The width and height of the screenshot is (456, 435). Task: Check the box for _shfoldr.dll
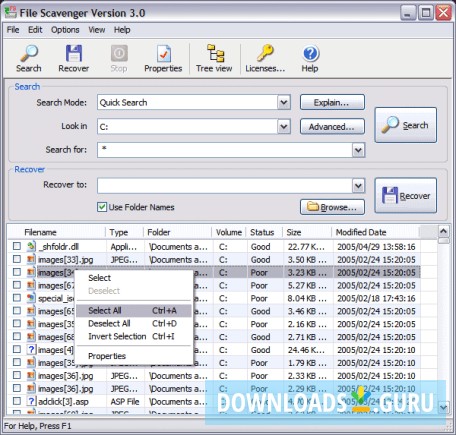click(17, 246)
